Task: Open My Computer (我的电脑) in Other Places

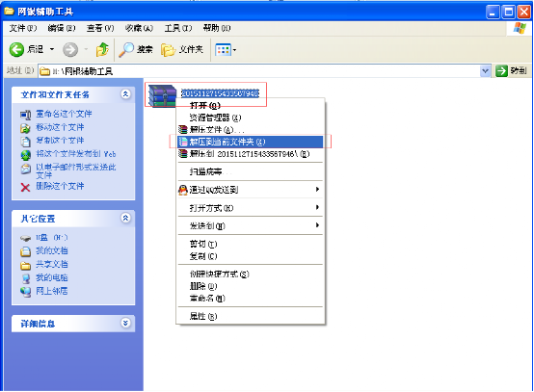Action: pos(52,277)
